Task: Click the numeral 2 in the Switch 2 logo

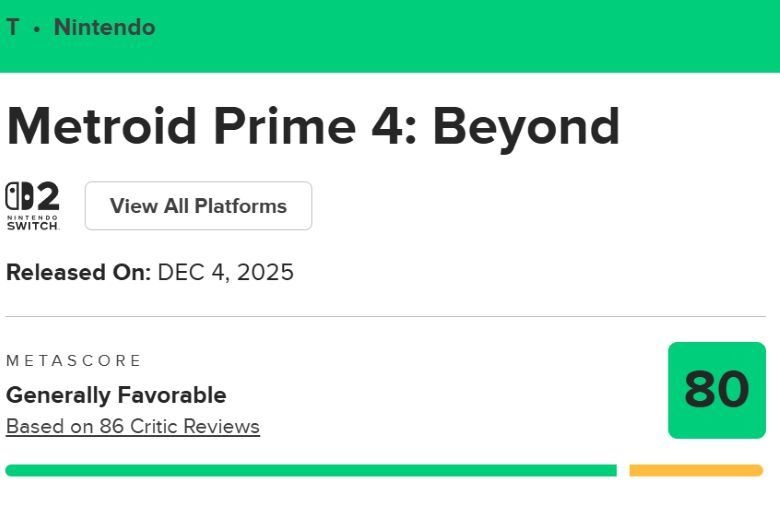Action: (x=47, y=197)
